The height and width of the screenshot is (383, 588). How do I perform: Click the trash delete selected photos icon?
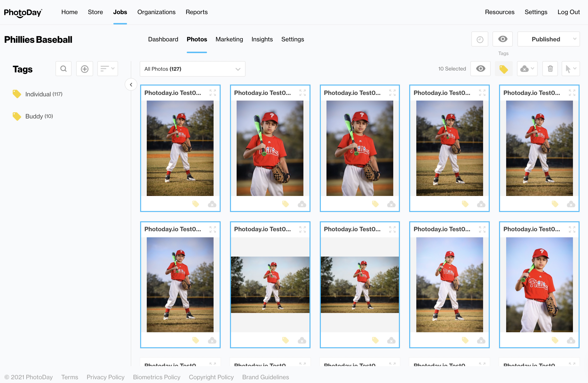(550, 69)
